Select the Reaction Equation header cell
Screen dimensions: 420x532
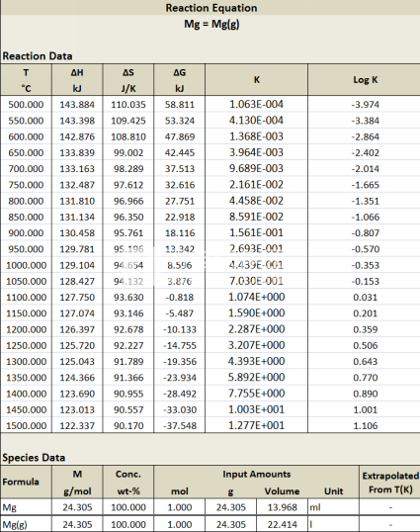(210, 8)
